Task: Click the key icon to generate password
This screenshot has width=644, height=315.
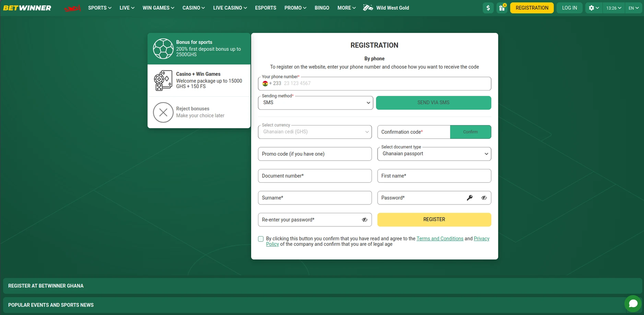Action: (470, 198)
